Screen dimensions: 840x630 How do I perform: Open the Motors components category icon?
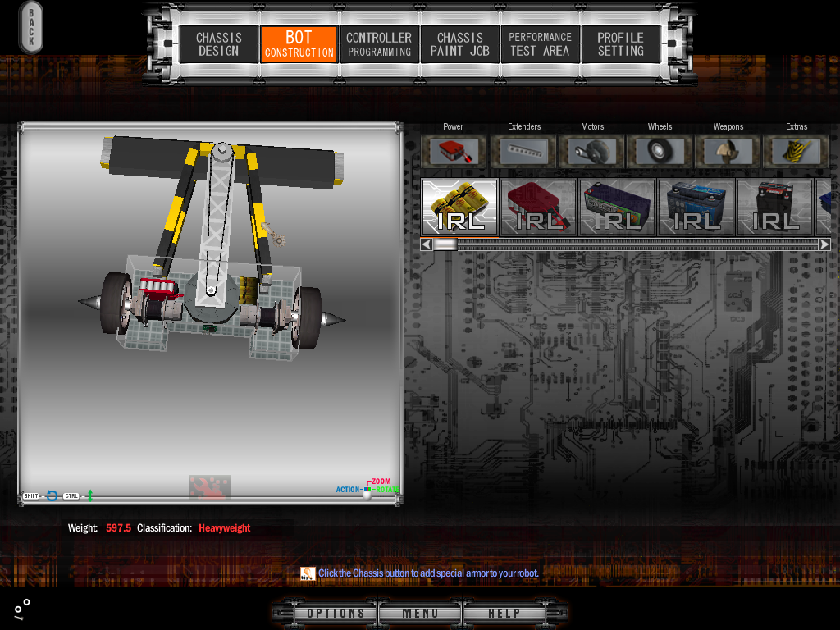click(x=592, y=151)
